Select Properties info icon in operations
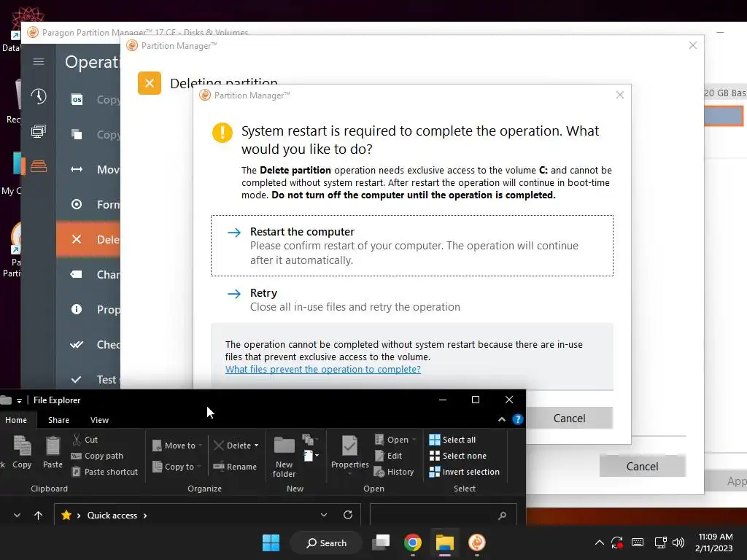 pyautogui.click(x=77, y=309)
